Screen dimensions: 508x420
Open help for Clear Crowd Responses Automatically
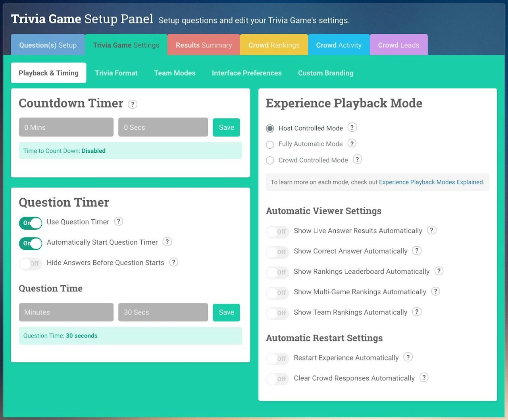click(424, 378)
